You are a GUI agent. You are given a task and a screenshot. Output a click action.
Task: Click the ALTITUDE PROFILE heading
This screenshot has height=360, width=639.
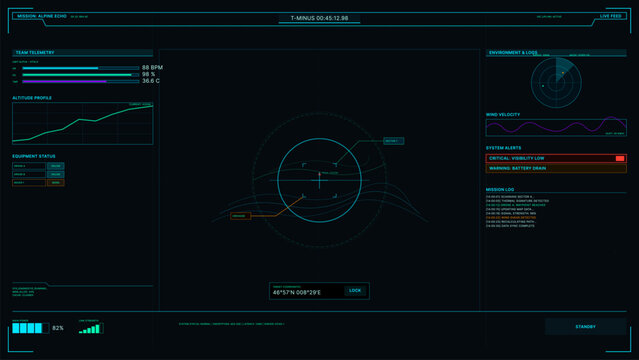pyautogui.click(x=32, y=98)
